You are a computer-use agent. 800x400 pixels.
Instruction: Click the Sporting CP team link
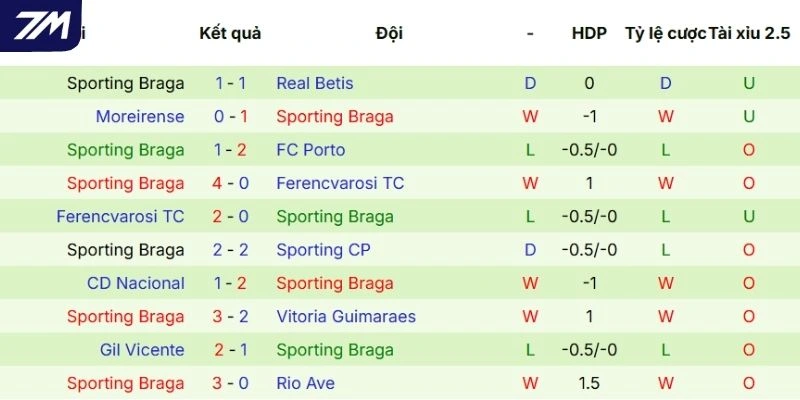pos(322,250)
